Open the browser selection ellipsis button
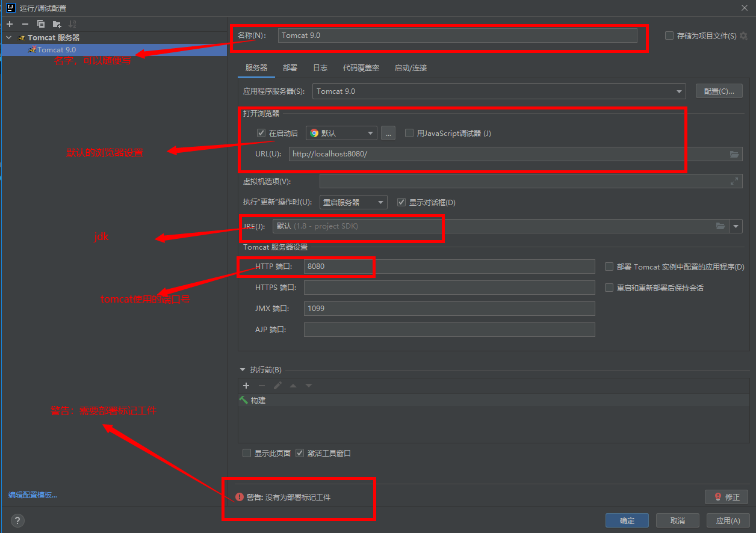Screen dimensions: 756x533 [x=388, y=133]
